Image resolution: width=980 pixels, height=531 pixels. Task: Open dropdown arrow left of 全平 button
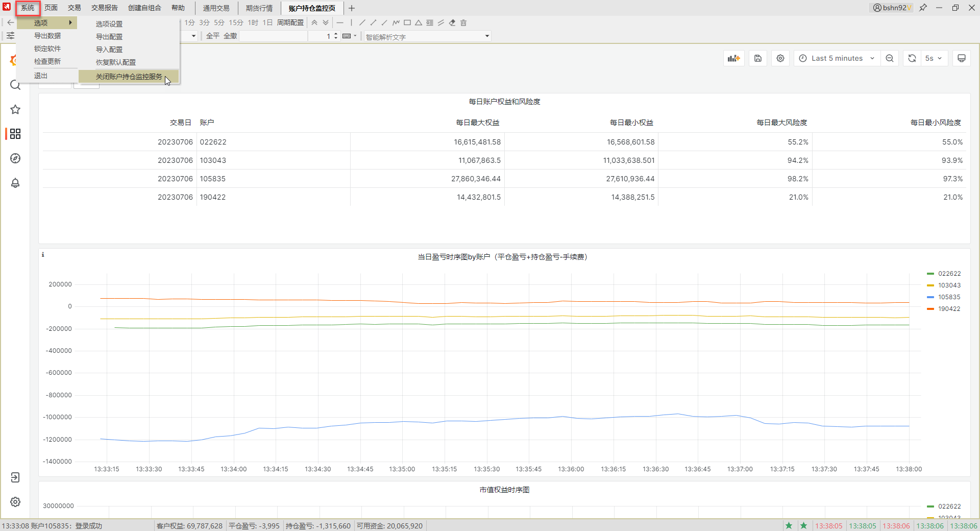click(193, 36)
